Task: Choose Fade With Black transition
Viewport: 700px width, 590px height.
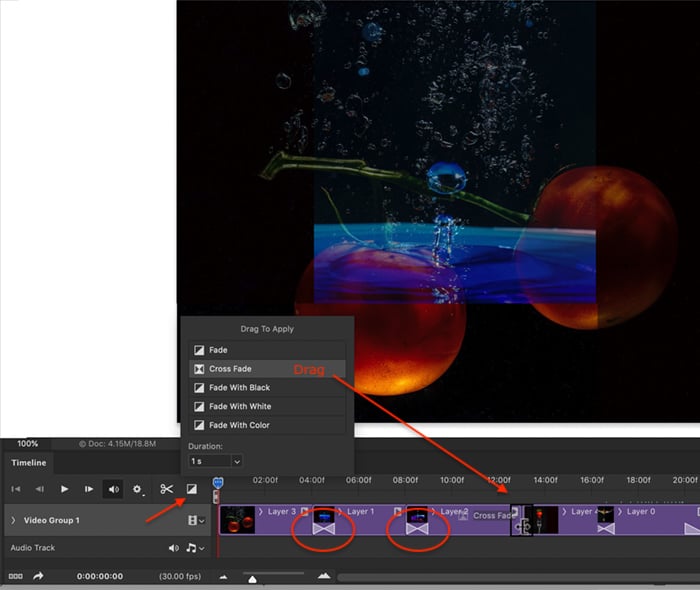Action: coord(267,388)
